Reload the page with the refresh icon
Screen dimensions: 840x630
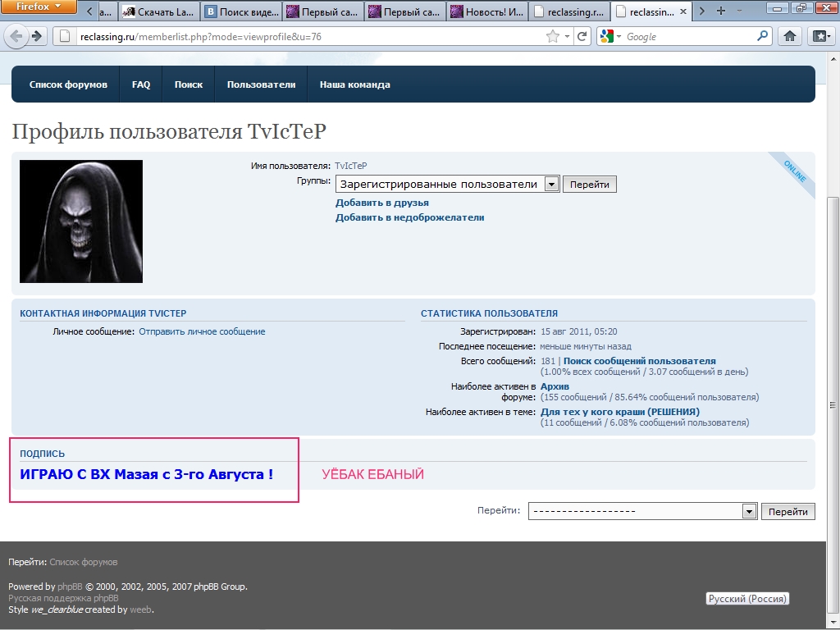(x=582, y=36)
